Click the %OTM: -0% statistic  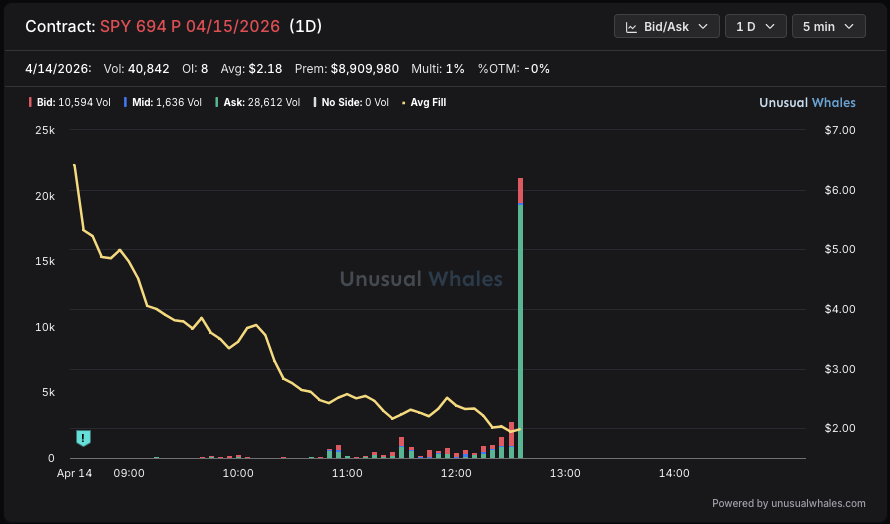(514, 69)
